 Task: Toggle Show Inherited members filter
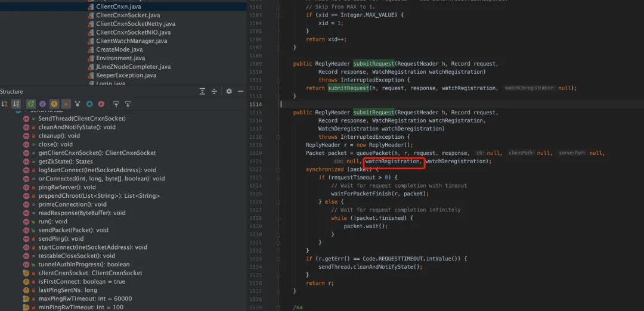pyautogui.click(x=30, y=104)
